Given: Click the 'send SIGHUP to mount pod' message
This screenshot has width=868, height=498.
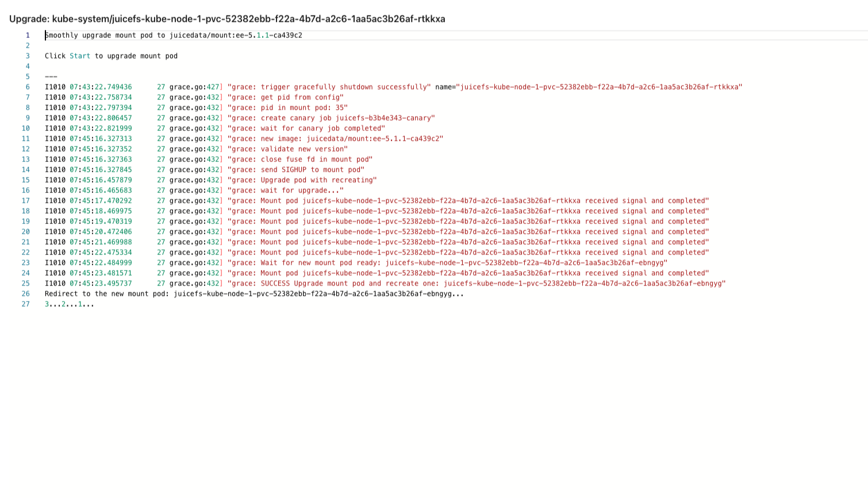Looking at the screenshot, I should click(295, 169).
